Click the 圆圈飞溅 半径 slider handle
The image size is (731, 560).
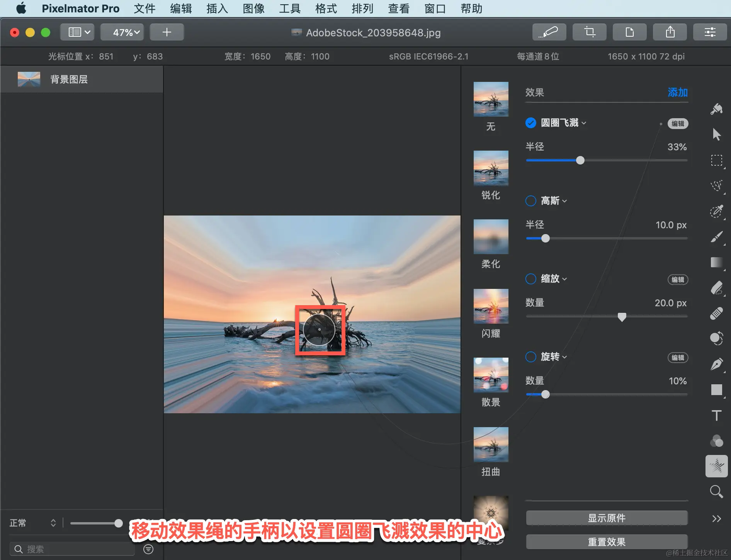tap(580, 160)
